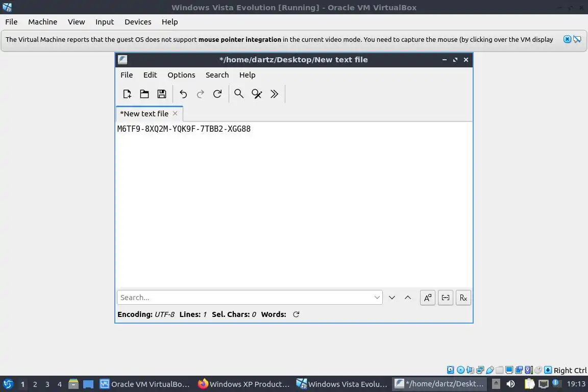Viewport: 588px width, 392px height.
Task: Click the removable media eject tray icon
Action: (x=496, y=384)
